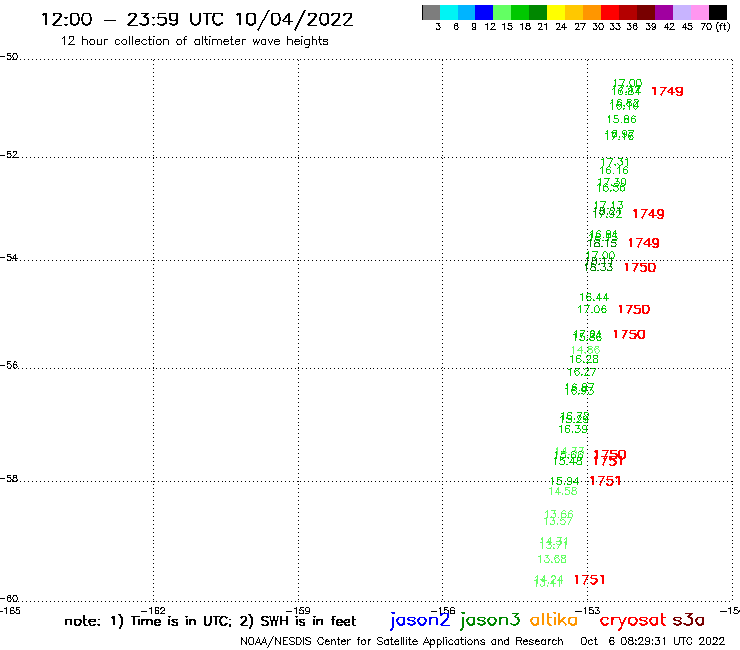740x650 pixels.
Task: Click the 17.06 wave height value
Action: (592, 310)
